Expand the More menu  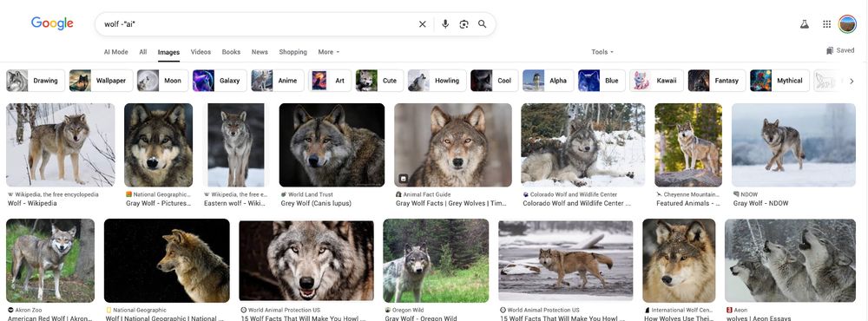click(x=329, y=52)
